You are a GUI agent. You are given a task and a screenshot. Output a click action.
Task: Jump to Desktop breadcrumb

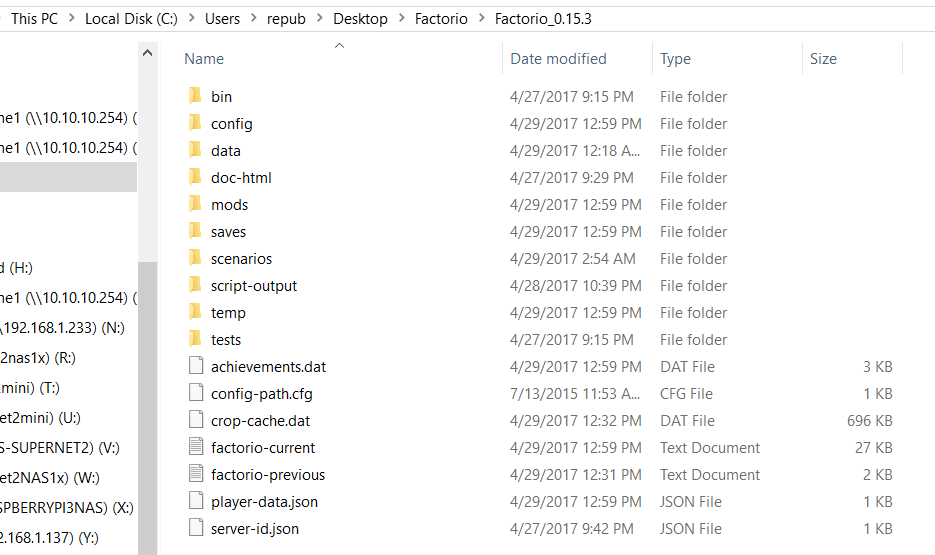[360, 19]
